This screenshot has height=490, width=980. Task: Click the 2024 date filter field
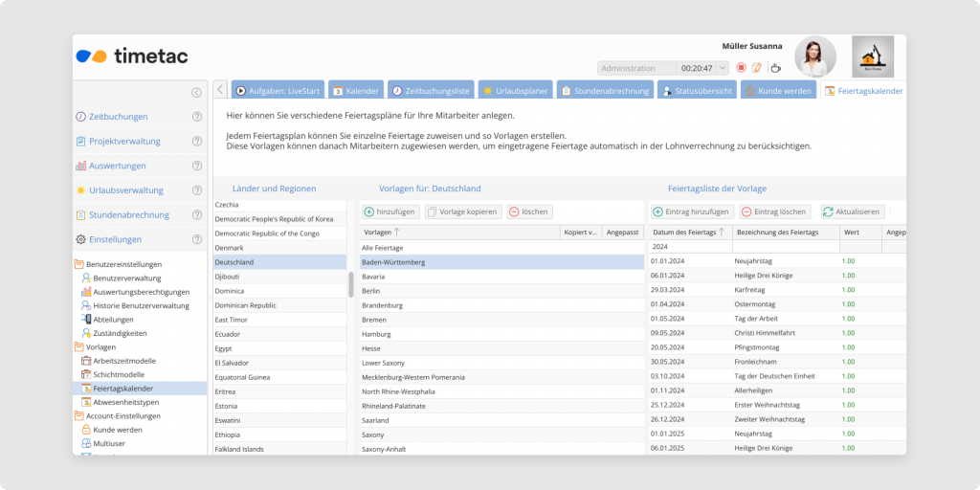(x=689, y=246)
